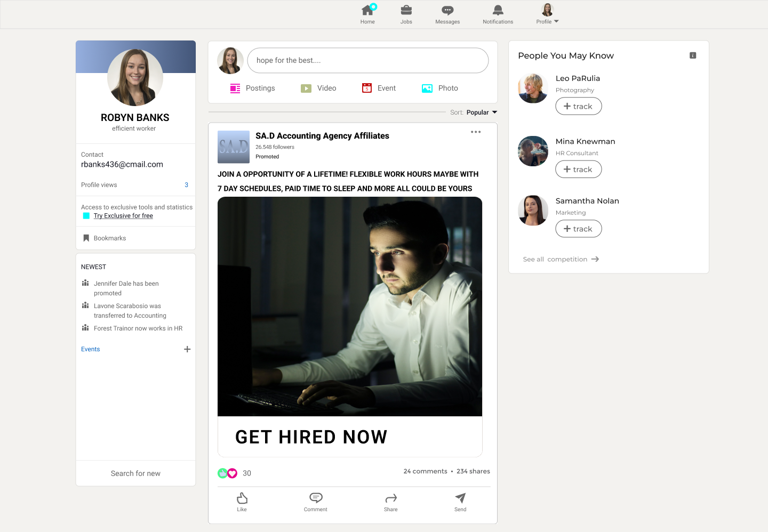Image resolution: width=768 pixels, height=532 pixels.
Task: Click the Profile views count row
Action: point(135,185)
